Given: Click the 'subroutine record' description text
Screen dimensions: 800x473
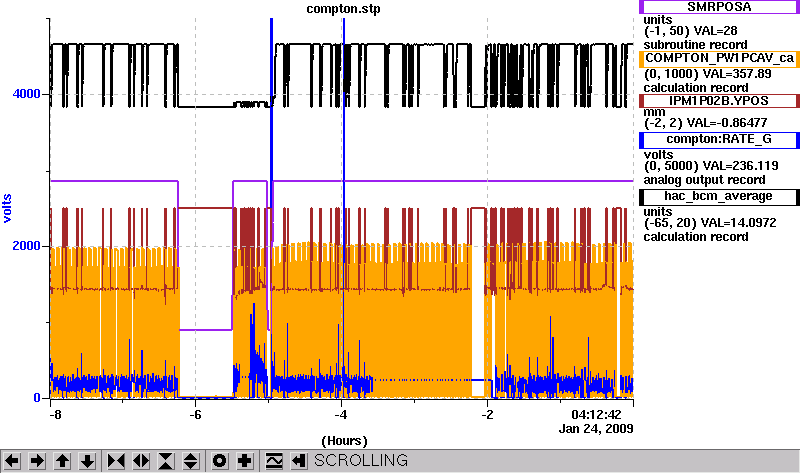Looking at the screenshot, I should click(695, 45).
